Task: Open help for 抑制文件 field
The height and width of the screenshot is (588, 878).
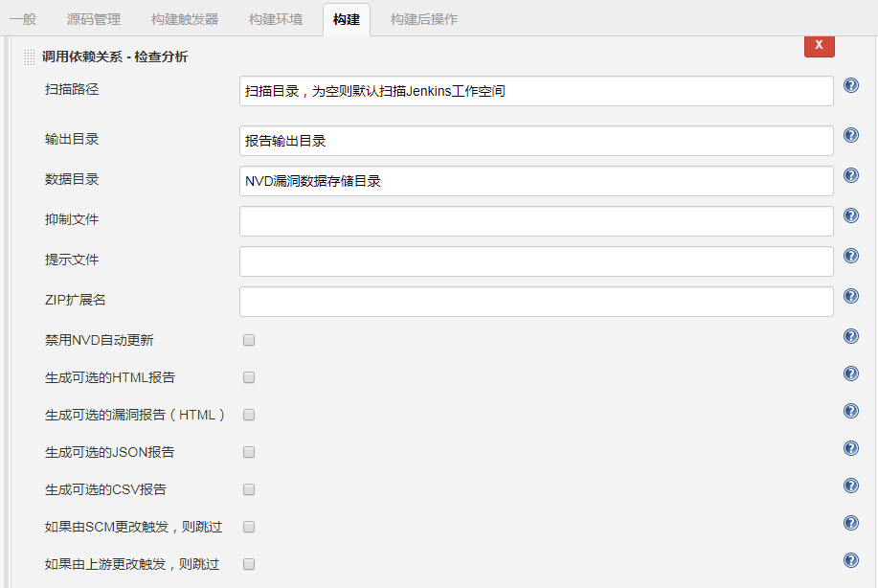Action: tap(850, 215)
